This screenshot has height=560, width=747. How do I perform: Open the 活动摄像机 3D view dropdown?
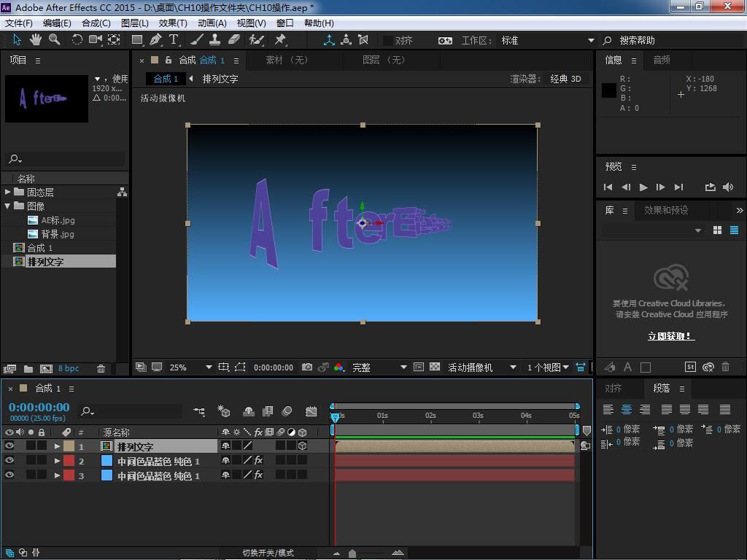coord(481,367)
